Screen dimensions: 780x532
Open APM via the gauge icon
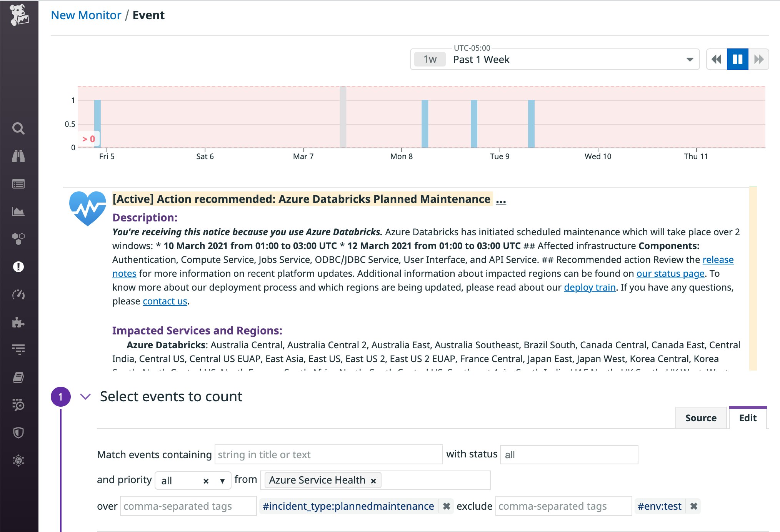(x=19, y=294)
